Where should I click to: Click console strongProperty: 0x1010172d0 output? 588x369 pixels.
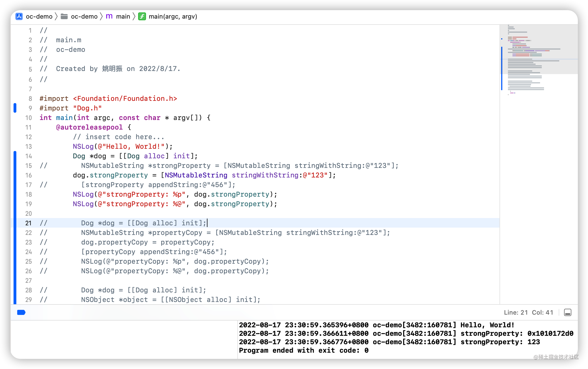(x=406, y=334)
